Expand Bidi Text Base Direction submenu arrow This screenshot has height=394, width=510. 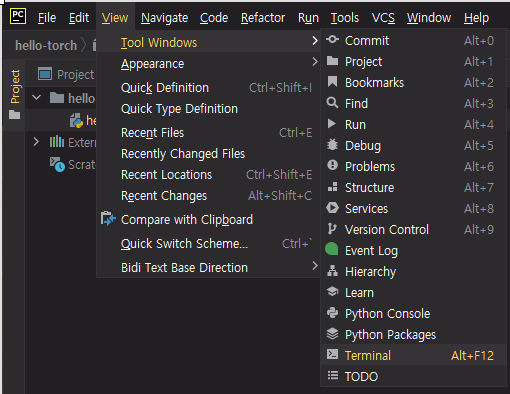click(315, 266)
